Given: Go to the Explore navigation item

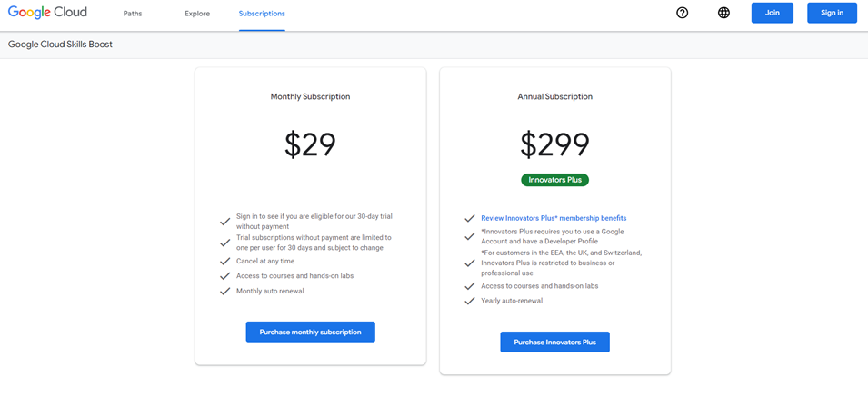Looking at the screenshot, I should 197,14.
